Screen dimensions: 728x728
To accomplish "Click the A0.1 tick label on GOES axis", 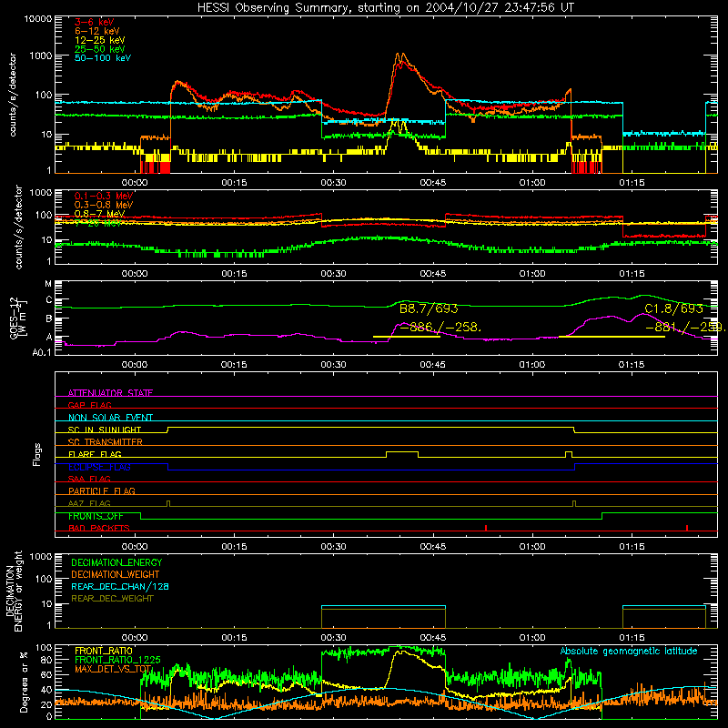I will (42, 352).
